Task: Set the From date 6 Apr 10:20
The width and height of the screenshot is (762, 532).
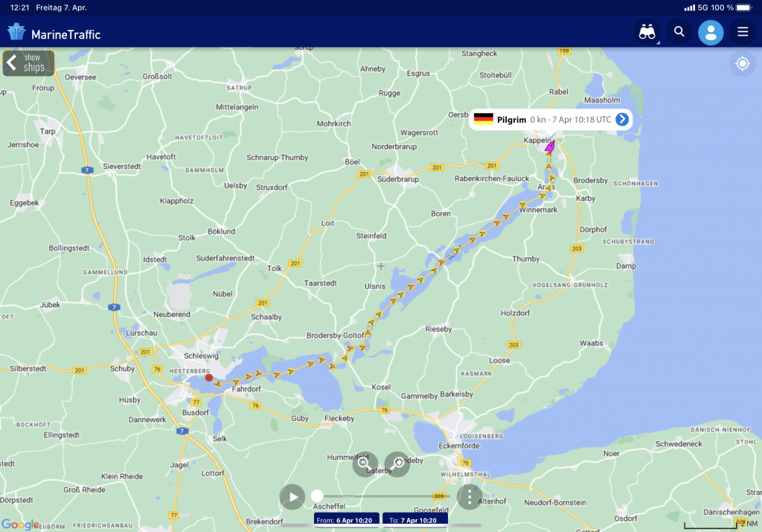Action: coord(346,520)
